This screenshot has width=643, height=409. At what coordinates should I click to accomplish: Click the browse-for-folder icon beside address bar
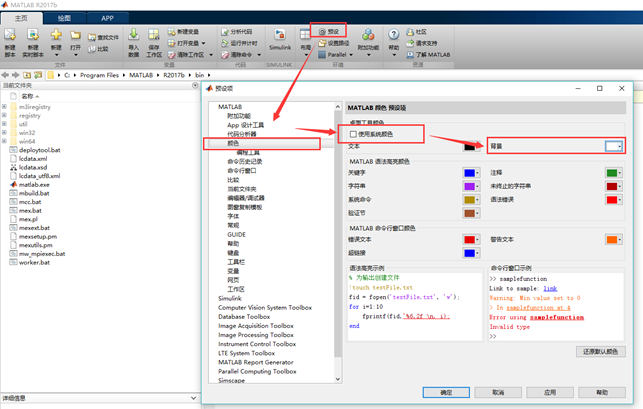point(38,75)
